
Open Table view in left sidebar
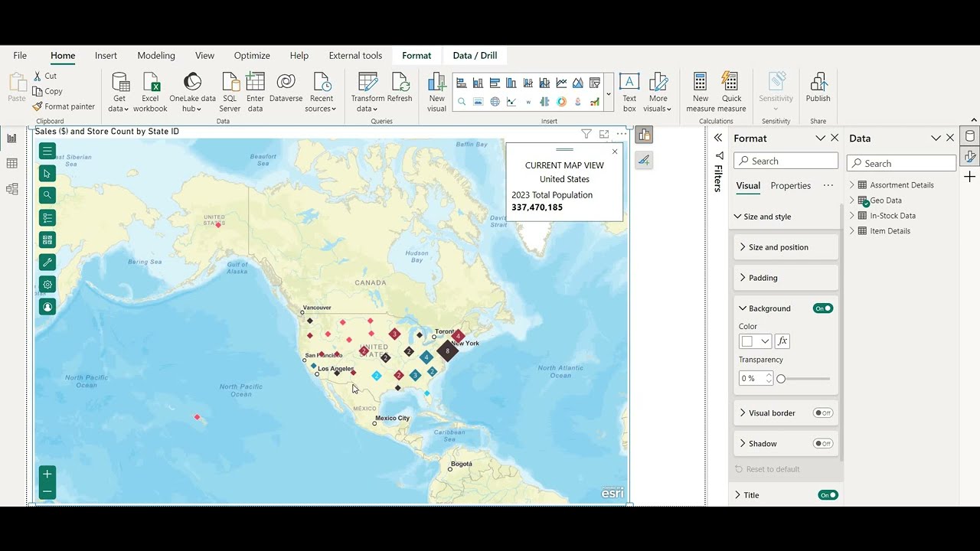(x=11, y=163)
